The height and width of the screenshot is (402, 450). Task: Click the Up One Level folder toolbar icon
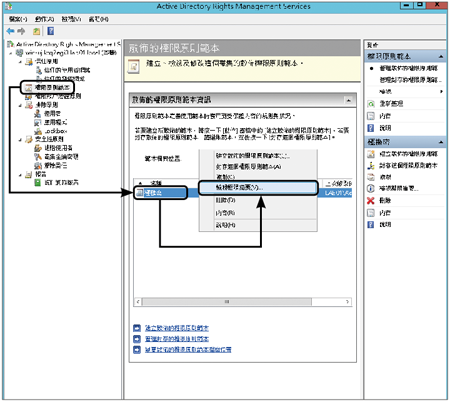36,31
